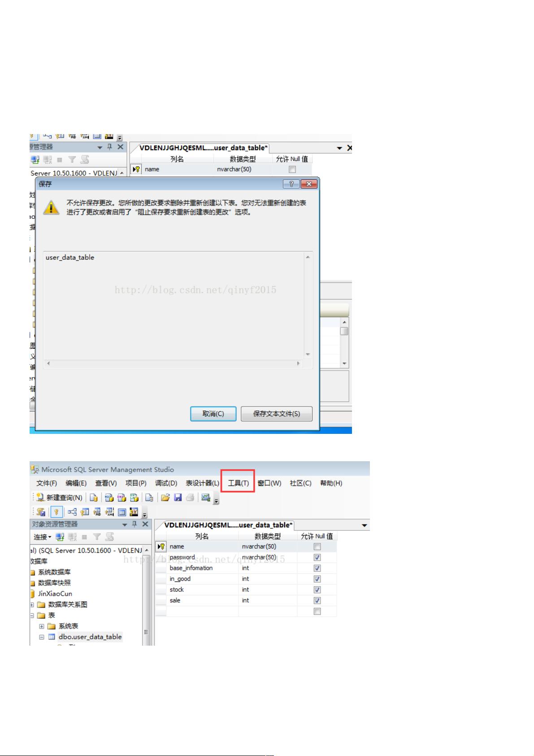Open the Manage Indexes and Keys icon
Image resolution: width=534 pixels, height=756 pixels.
[85, 512]
